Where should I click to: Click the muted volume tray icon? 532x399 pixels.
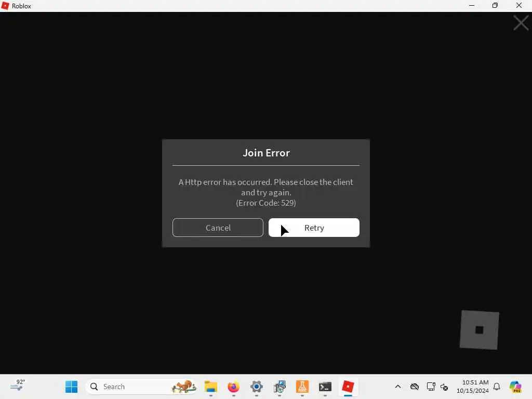click(x=444, y=387)
